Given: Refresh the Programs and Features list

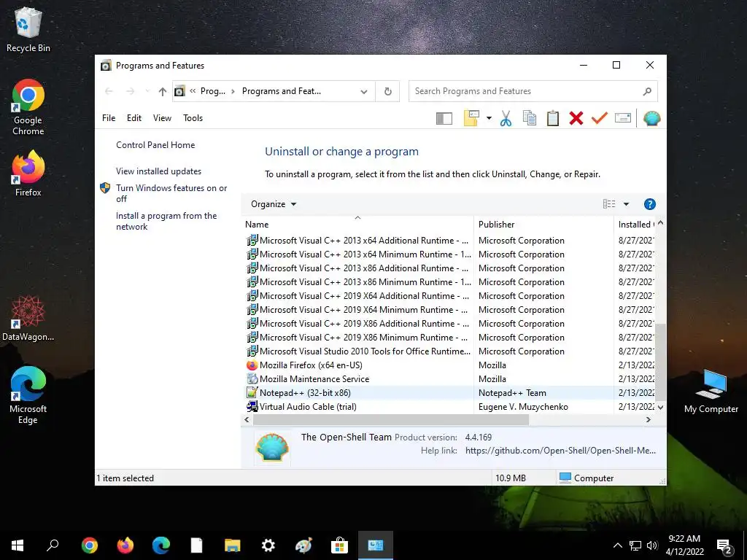Looking at the screenshot, I should (388, 91).
